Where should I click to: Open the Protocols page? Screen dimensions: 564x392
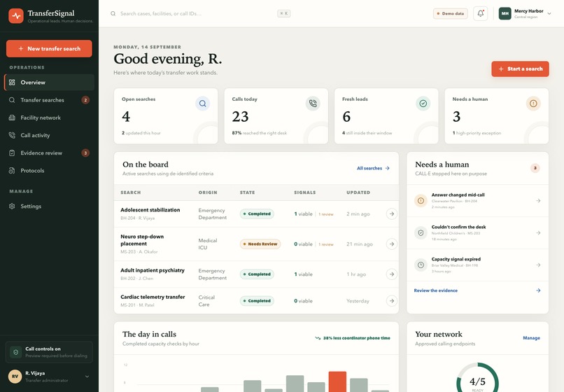(x=49, y=171)
